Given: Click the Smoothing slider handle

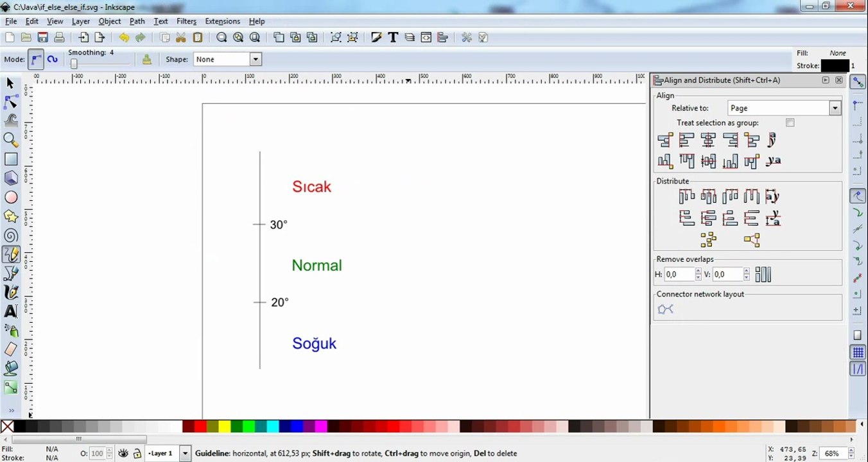Looking at the screenshot, I should 74,64.
